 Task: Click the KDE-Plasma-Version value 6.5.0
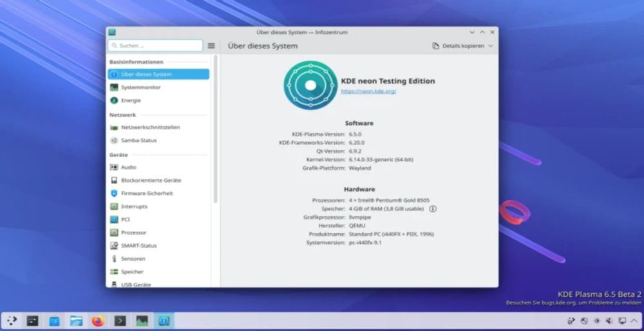click(355, 135)
